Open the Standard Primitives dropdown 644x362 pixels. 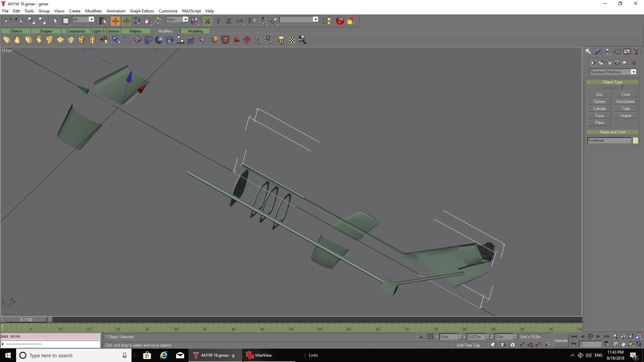(633, 72)
